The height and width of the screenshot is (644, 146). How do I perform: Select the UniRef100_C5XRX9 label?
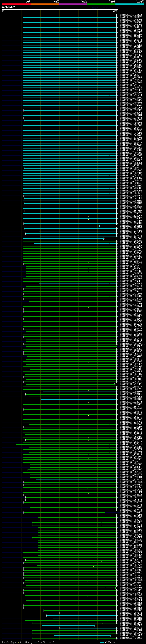tap(131, 314)
